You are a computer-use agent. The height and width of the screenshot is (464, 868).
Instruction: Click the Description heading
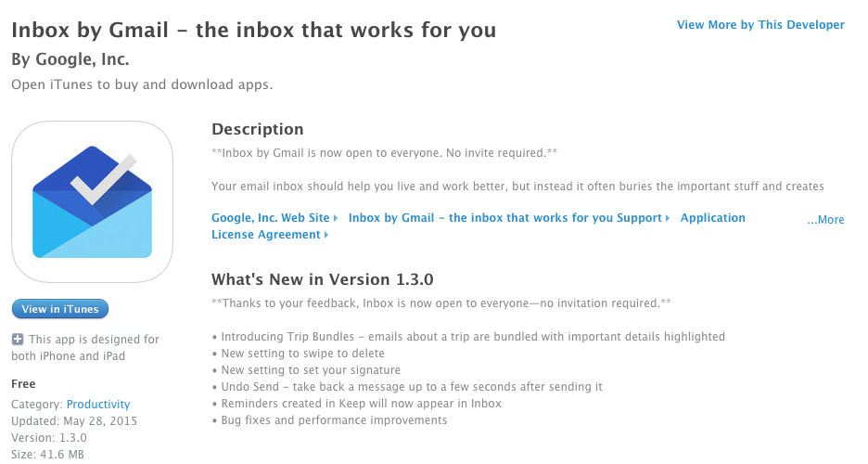pyautogui.click(x=258, y=129)
